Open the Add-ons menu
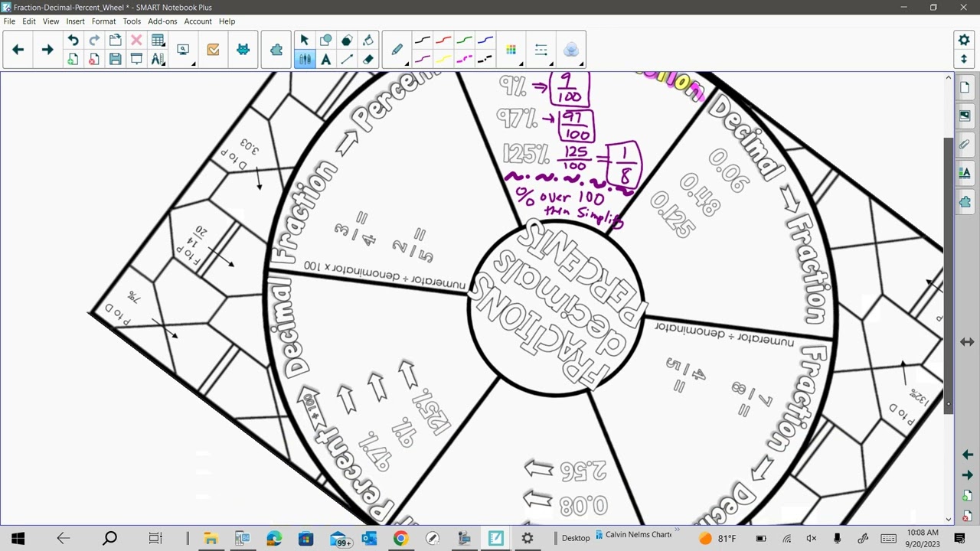Image resolution: width=980 pixels, height=551 pixels. tap(162, 21)
